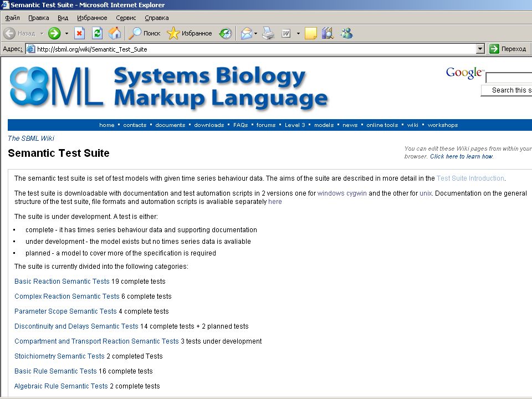Open FAQs in navigation bar

(x=241, y=125)
